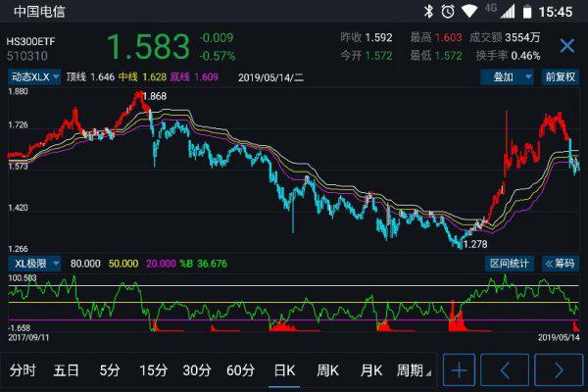Close the HS300ETF chart view
588x392 pixels.
tap(566, 46)
